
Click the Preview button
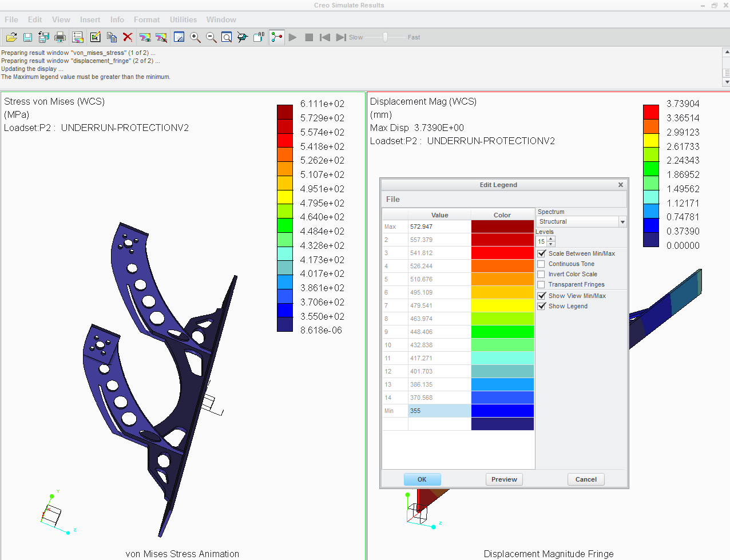[504, 479]
